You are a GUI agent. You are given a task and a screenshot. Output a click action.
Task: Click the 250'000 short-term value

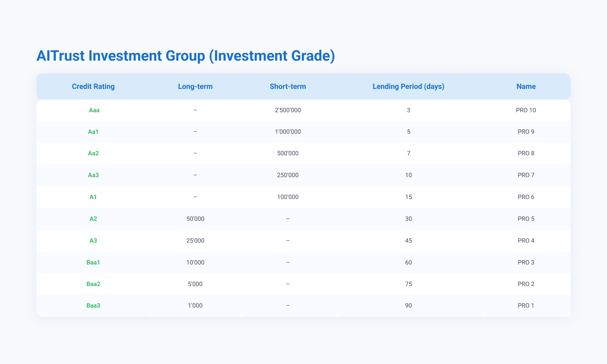(x=288, y=175)
